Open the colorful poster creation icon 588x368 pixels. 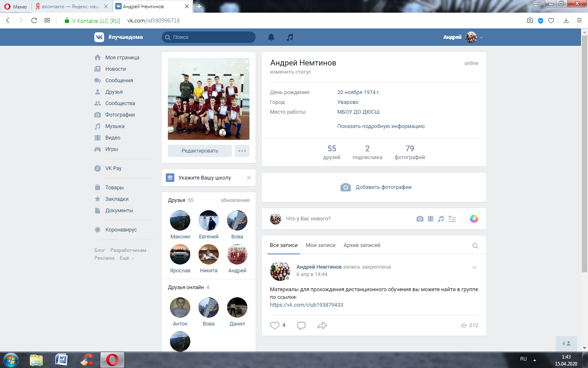click(x=474, y=219)
